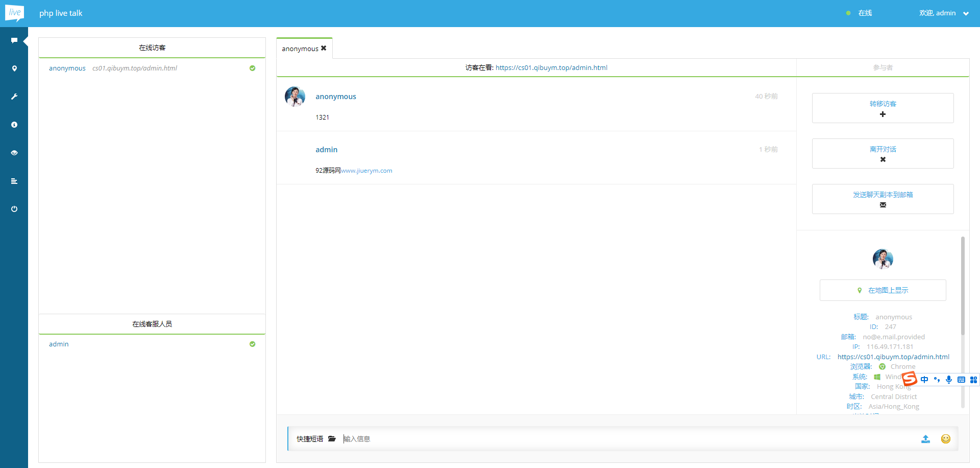Select the anonymous visitor in 在线访客 list
The image size is (980, 468).
(67, 68)
